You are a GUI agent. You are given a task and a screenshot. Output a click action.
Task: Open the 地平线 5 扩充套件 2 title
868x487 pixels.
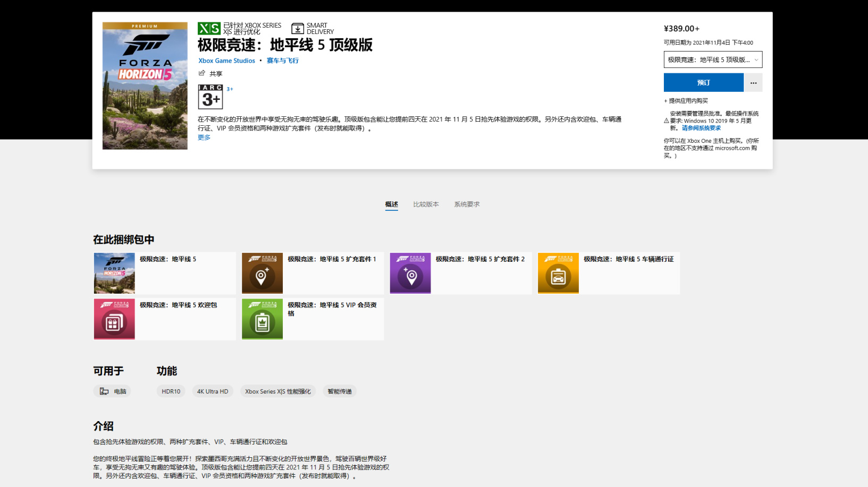(481, 259)
